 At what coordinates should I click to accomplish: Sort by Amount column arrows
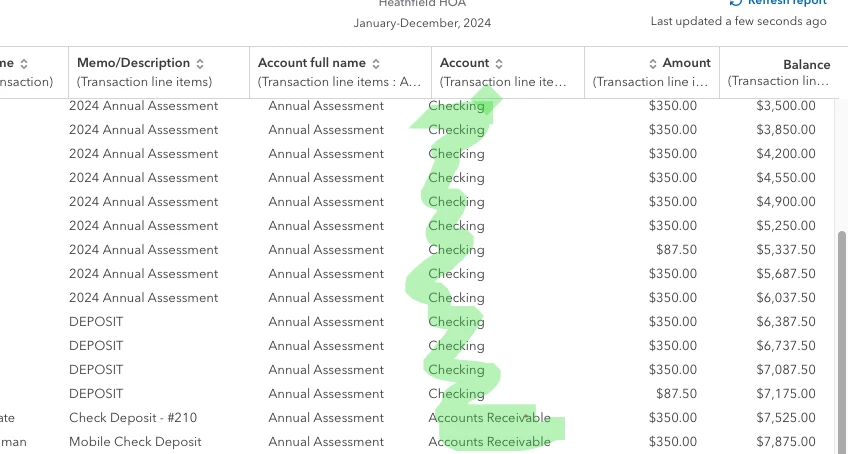tap(653, 64)
